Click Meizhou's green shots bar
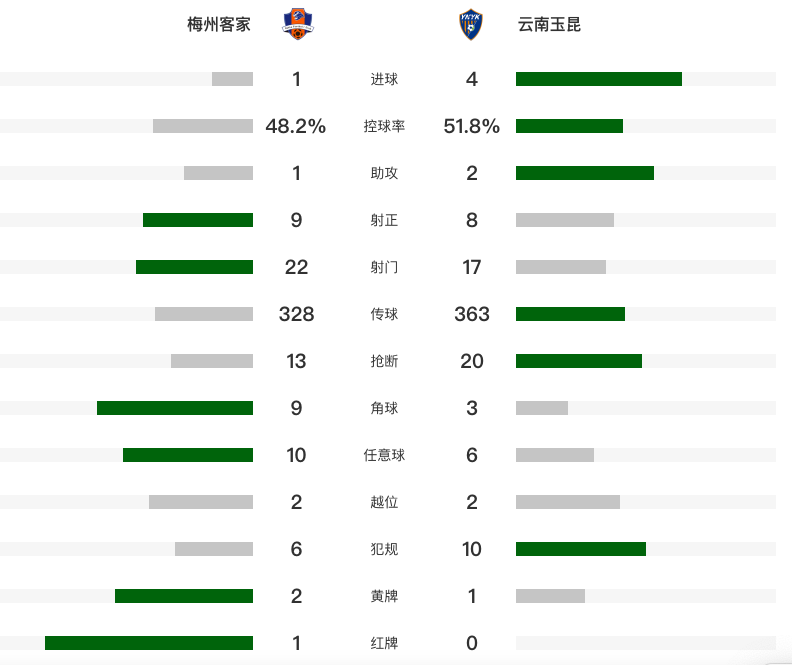The height and width of the screenshot is (665, 792). coord(194,267)
